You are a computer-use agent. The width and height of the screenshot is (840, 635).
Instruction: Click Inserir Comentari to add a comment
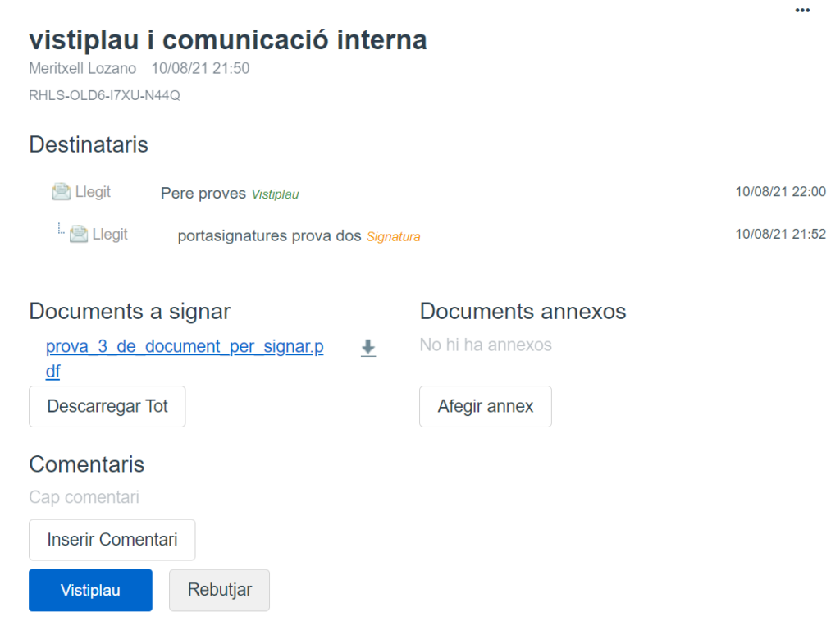(x=112, y=540)
